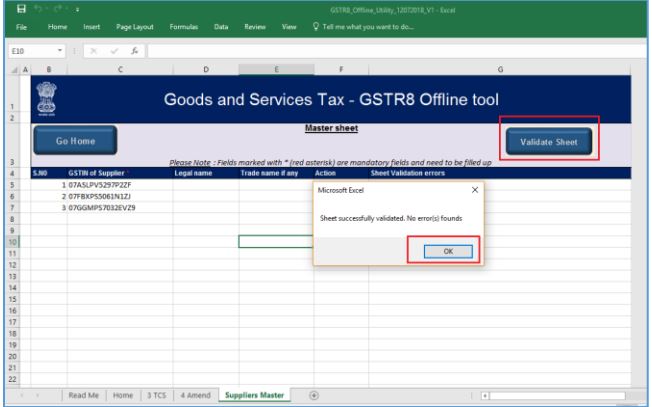Open the Page Layout tab

click(x=135, y=27)
